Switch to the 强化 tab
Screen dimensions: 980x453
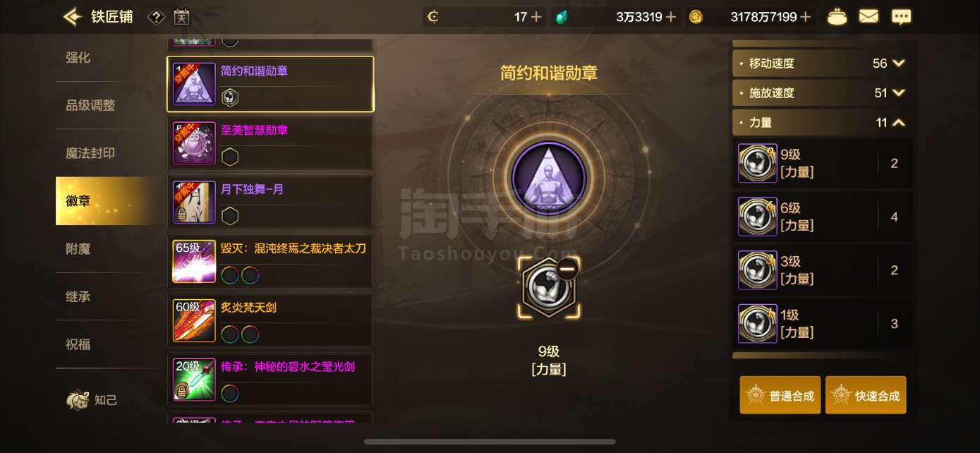(78, 57)
